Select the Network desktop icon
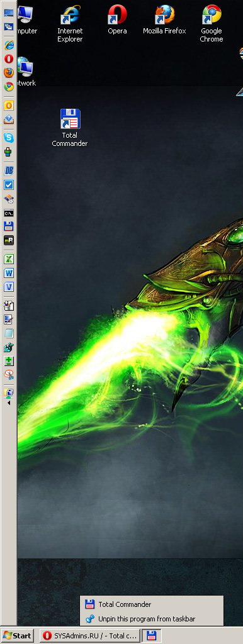Screen dimensions: 243x644 click(26, 72)
